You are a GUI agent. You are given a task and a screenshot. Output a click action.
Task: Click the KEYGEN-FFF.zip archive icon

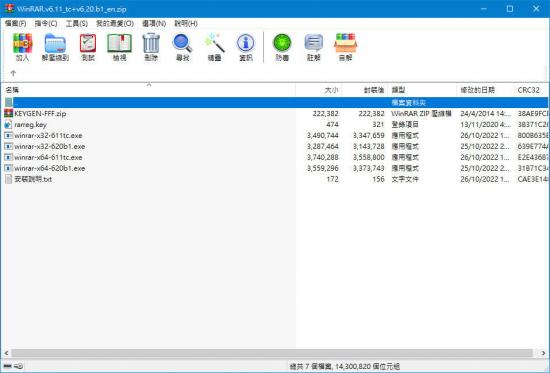8,113
